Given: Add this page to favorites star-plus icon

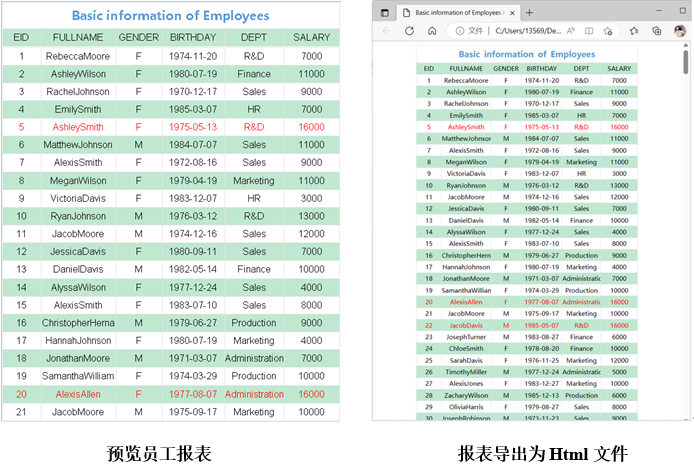Looking at the screenshot, I should [608, 31].
